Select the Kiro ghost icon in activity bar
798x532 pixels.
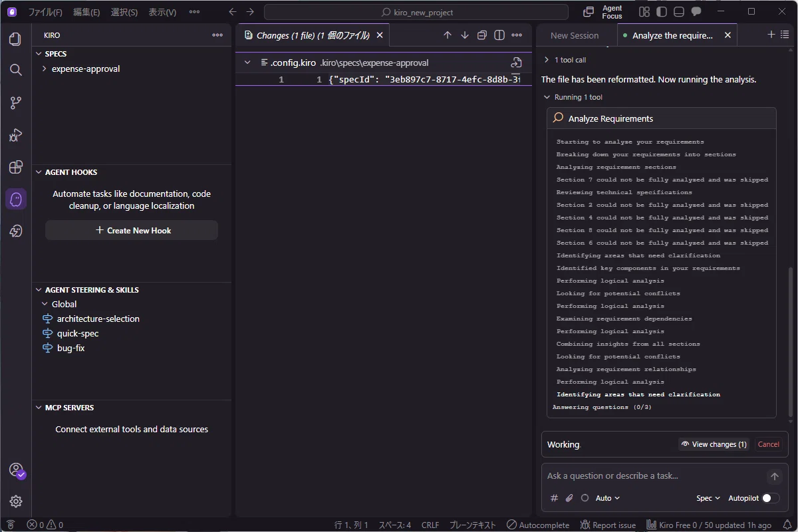point(15,199)
